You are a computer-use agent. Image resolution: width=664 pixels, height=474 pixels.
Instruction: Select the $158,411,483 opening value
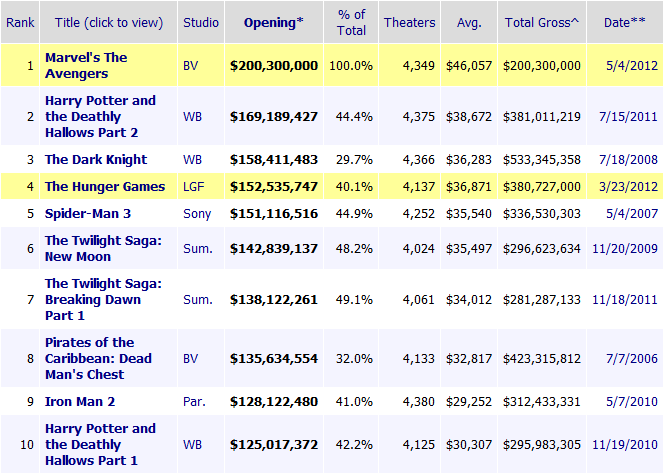pos(274,160)
